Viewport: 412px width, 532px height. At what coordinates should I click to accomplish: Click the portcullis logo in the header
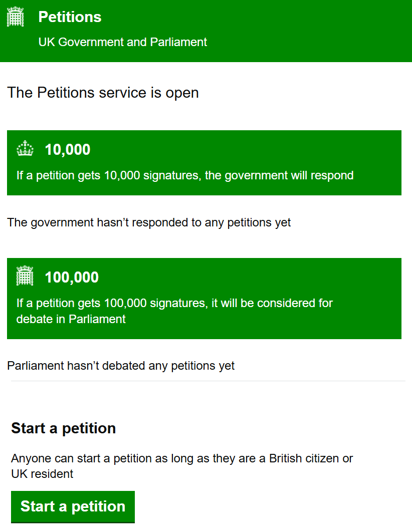[x=16, y=17]
